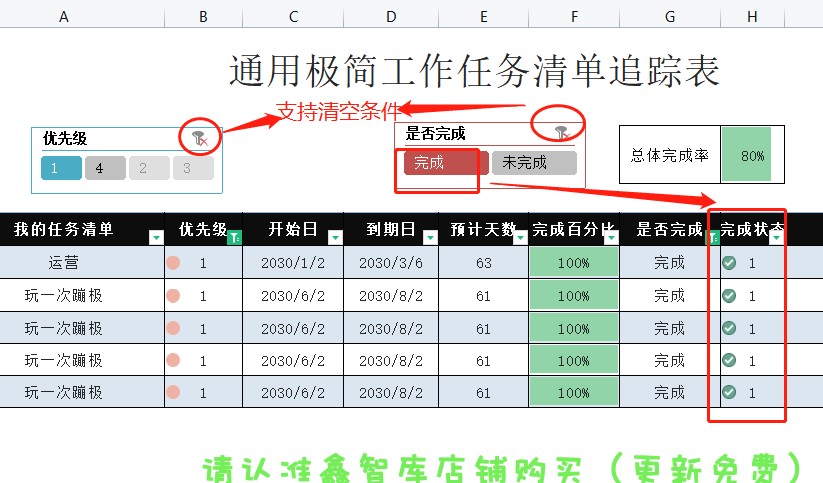Screen dimensions: 823x483
Task: Select the start date 2030/1/2 cell
Action: point(293,262)
